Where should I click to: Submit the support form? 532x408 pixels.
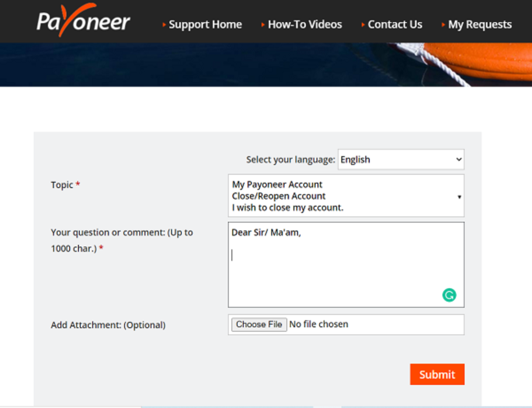[x=437, y=374]
